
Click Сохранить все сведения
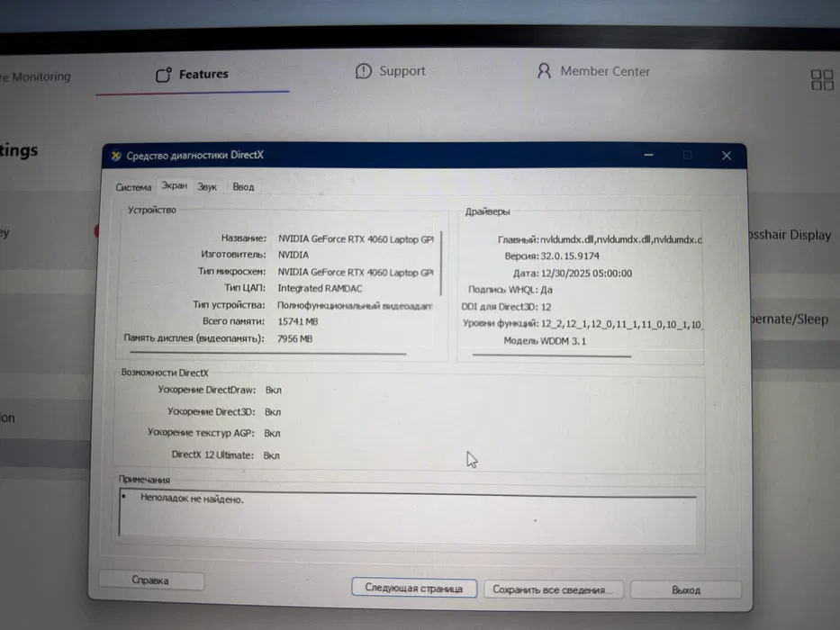pyautogui.click(x=553, y=589)
